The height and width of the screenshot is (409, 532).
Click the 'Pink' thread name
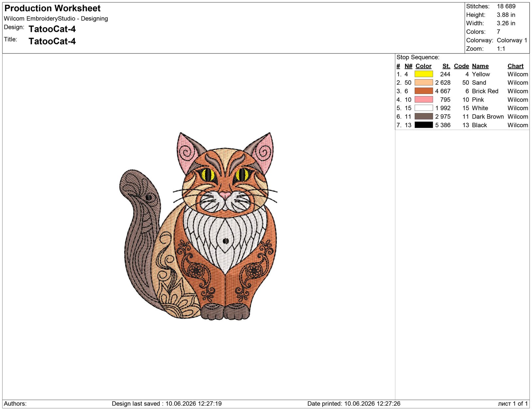478,100
